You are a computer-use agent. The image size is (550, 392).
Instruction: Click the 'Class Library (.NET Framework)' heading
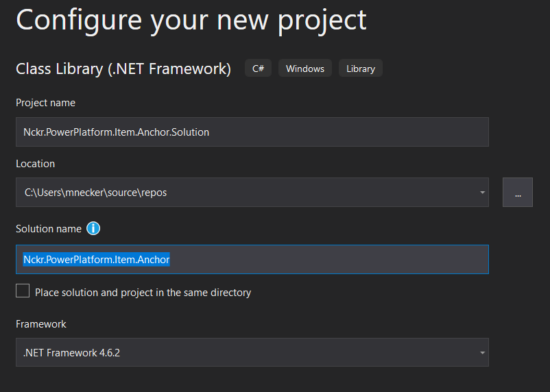pyautogui.click(x=123, y=69)
